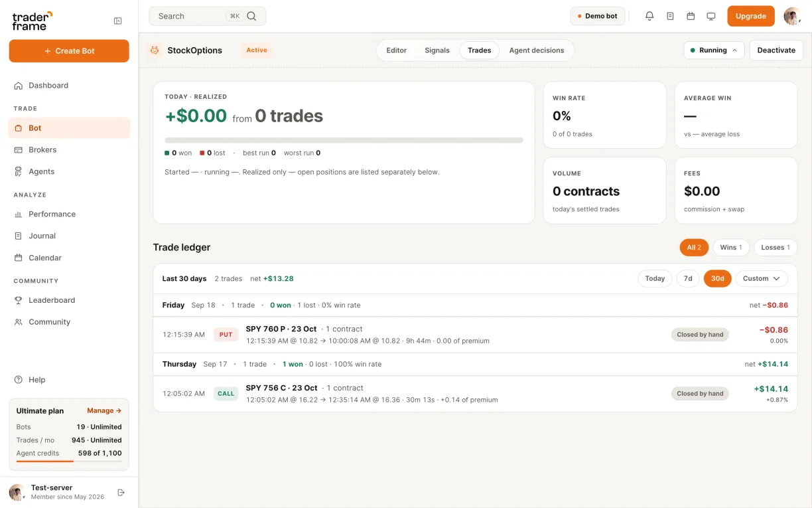The image size is (812, 508).
Task: Click the Calendar sidebar icon
Action: point(19,258)
